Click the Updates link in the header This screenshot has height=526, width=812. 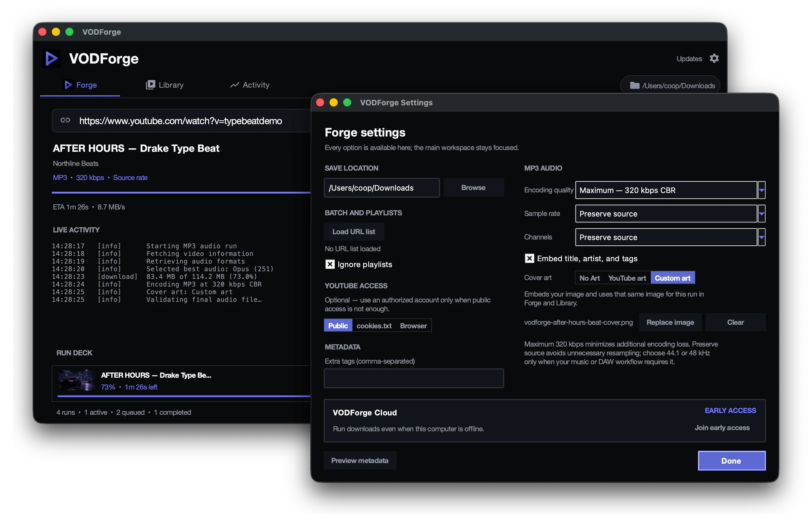tap(689, 59)
